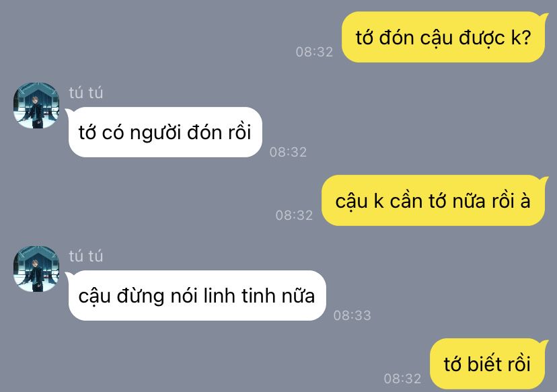Click the word 'được' in the first yellow message

(482, 38)
